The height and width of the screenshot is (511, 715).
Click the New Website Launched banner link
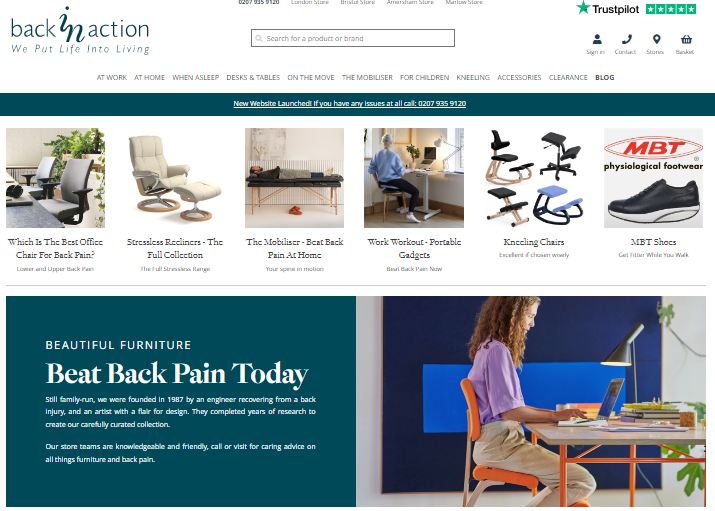pos(350,103)
